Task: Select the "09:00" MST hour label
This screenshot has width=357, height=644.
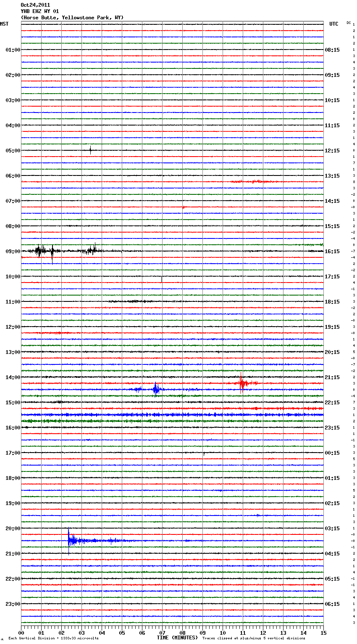Action: coord(13,251)
